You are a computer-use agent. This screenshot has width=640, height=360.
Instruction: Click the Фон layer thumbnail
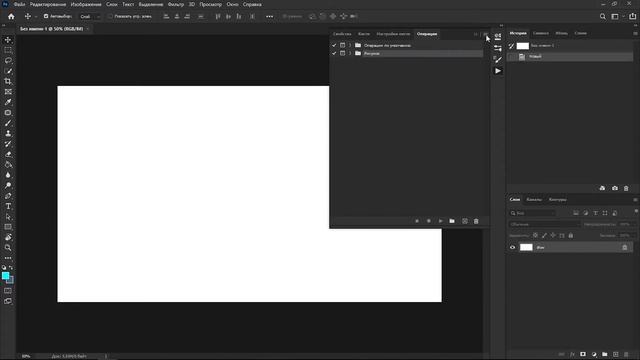tap(526, 247)
